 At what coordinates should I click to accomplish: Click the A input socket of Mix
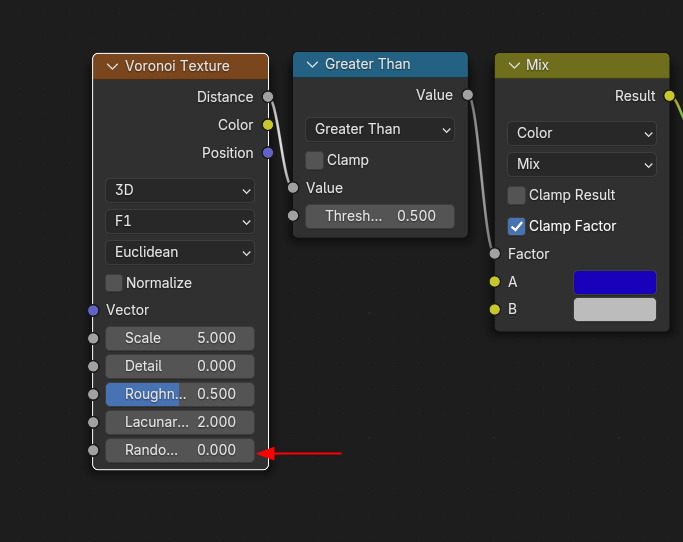(495, 282)
